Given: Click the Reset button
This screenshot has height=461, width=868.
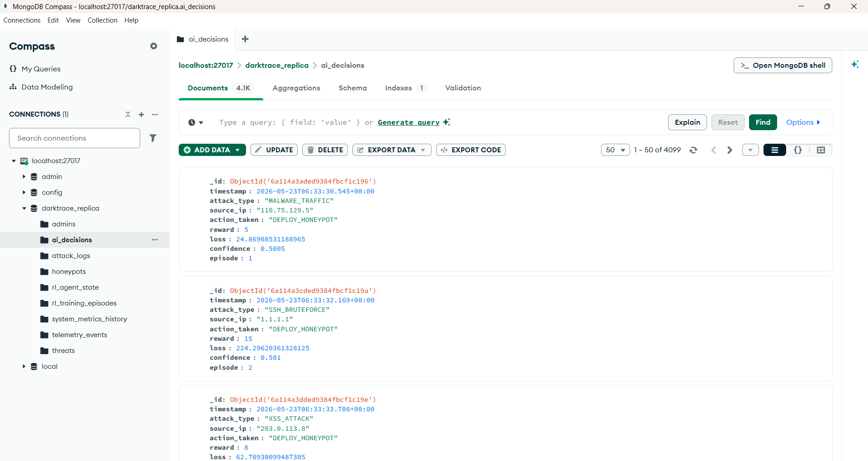Looking at the screenshot, I should [728, 122].
